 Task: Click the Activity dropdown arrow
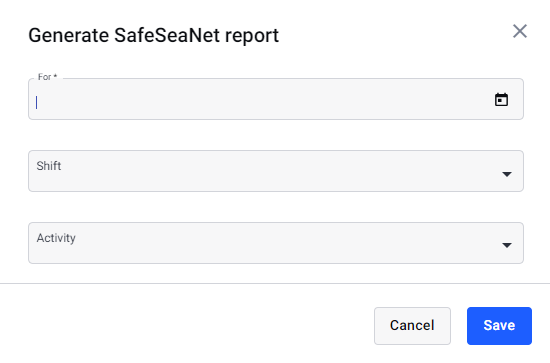coord(507,245)
